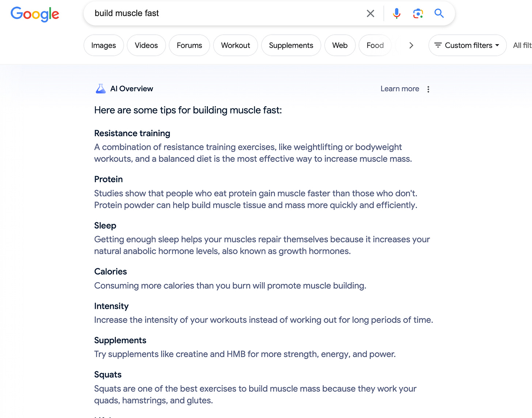Click the 'Getting enough sleep' paragraph
This screenshot has height=418, width=532.
(x=262, y=245)
